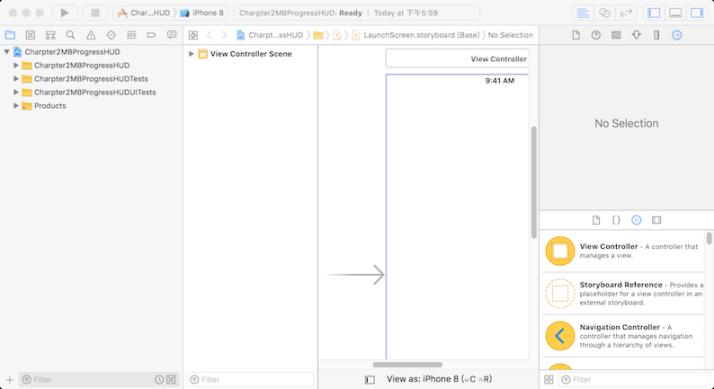This screenshot has width=714, height=389.
Task: Hide the Utilities panel on the right
Action: click(x=697, y=13)
